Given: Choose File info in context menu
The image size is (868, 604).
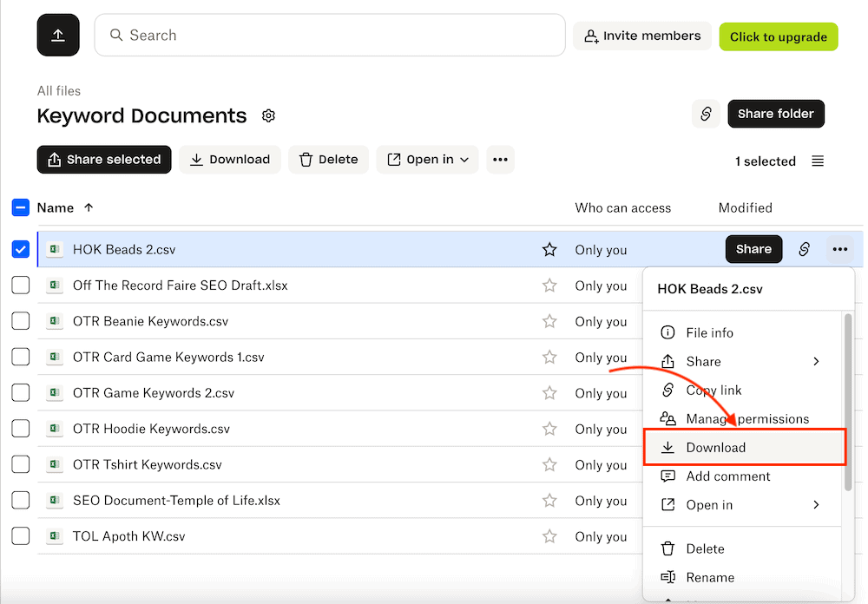Looking at the screenshot, I should pyautogui.click(x=742, y=332).
